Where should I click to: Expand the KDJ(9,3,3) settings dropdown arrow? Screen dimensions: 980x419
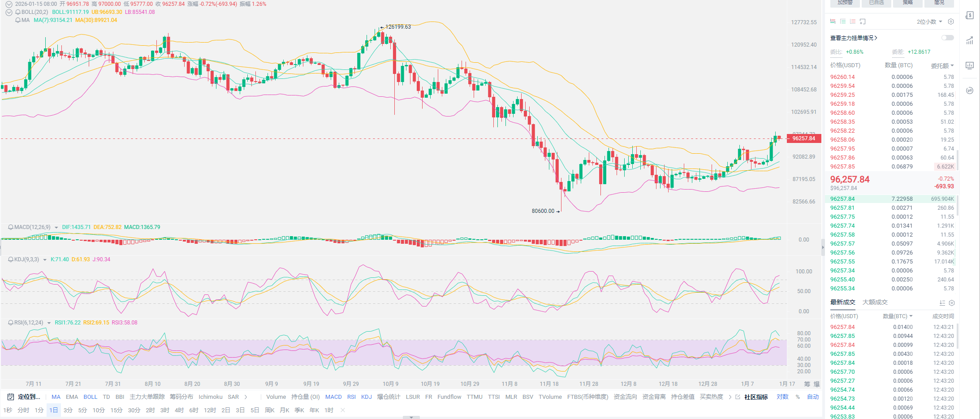click(x=45, y=260)
